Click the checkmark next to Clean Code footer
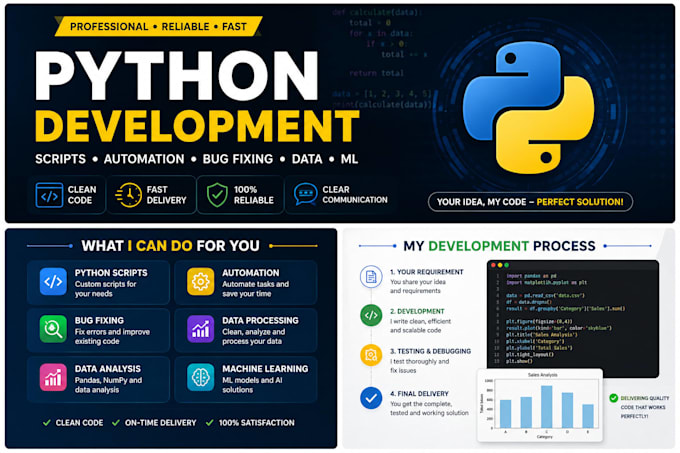The image size is (680, 453). point(46,423)
